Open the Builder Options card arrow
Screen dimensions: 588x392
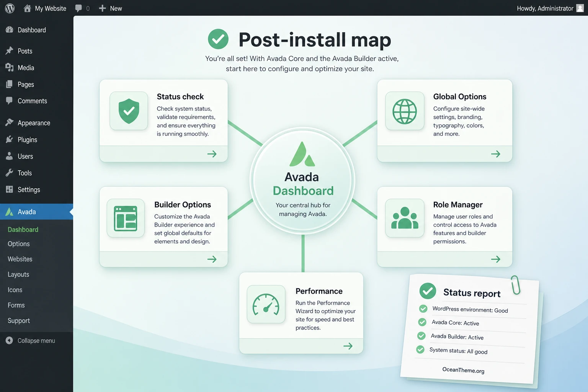pyautogui.click(x=212, y=259)
